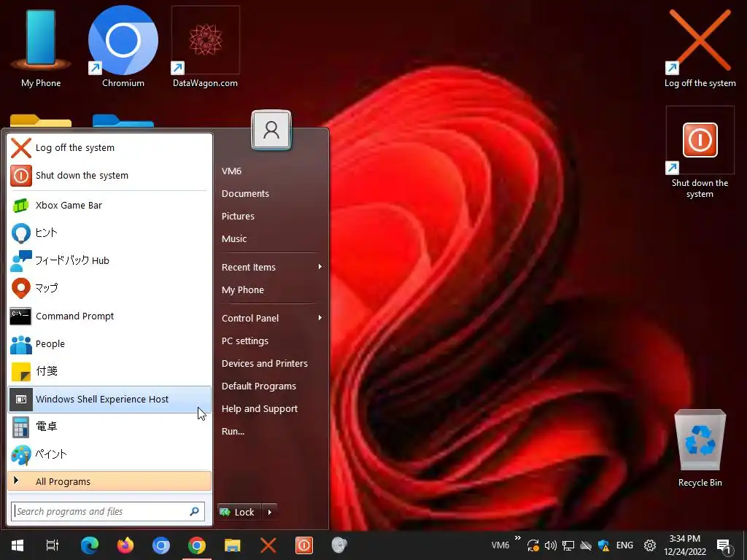Open フィードバック Hub from the start menu
The height and width of the screenshot is (560, 747).
[109, 260]
